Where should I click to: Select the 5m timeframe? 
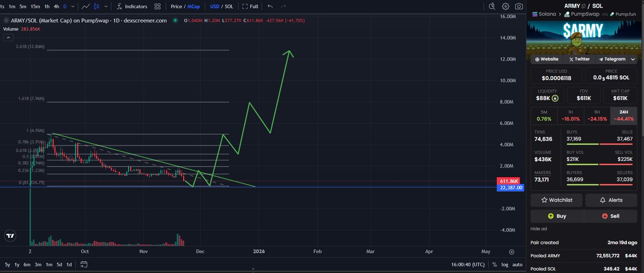click(23, 6)
